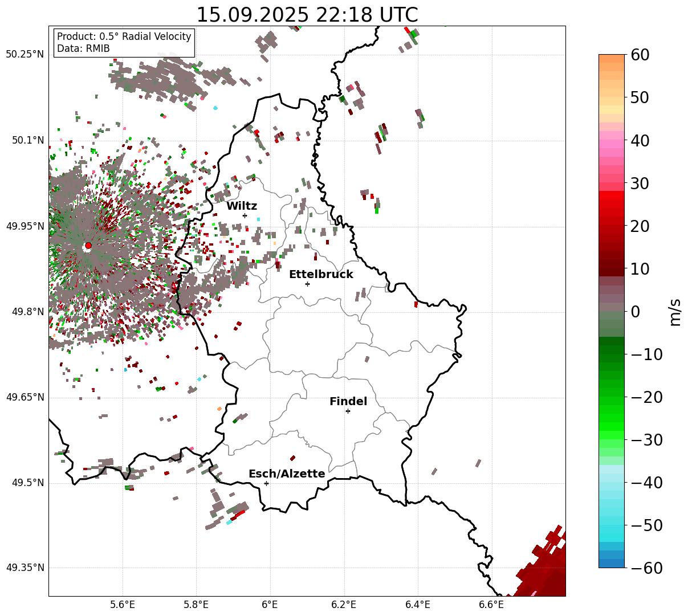Click the 0 m/s tick label

point(635,312)
